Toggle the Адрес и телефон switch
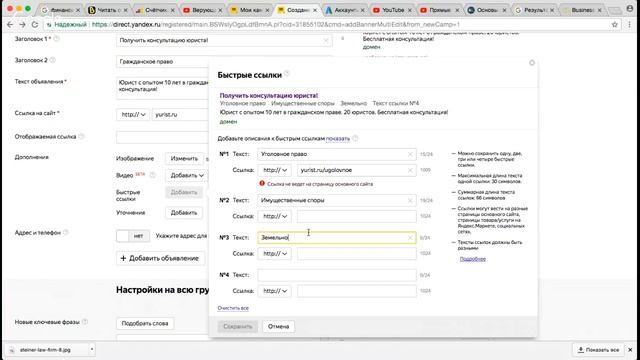The image size is (640, 360). click(133, 236)
